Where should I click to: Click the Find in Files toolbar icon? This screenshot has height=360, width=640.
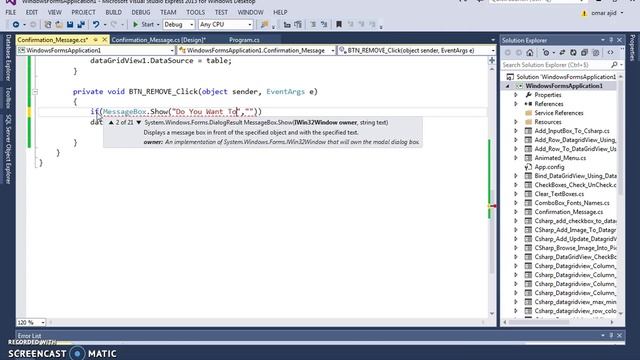tap(264, 25)
